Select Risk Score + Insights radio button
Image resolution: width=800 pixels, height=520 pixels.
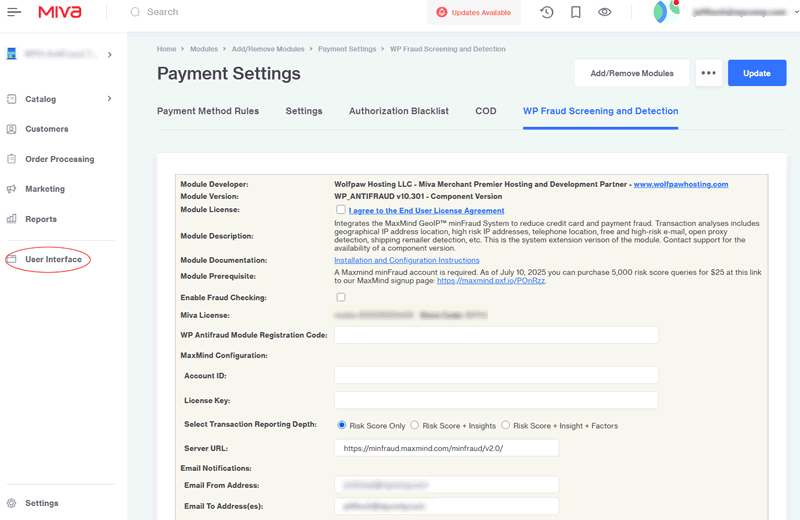point(415,425)
